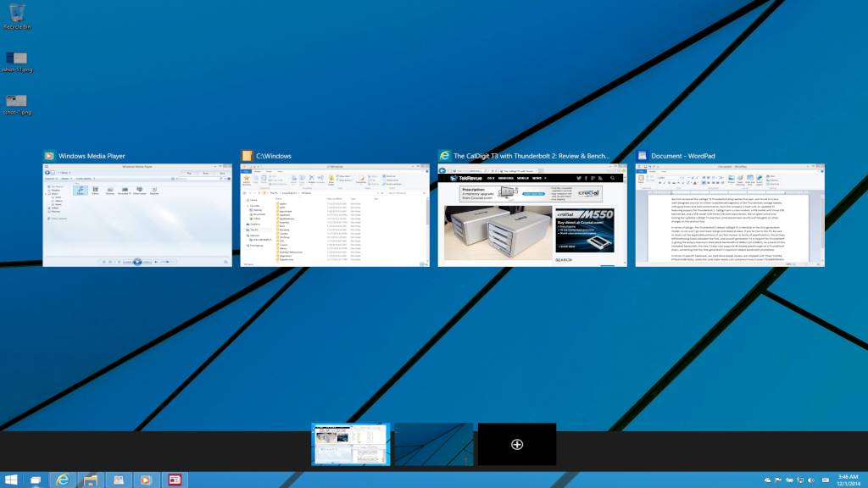This screenshot has height=488, width=868.
Task: Add a new virtual desktop with the plus button
Action: [x=516, y=443]
